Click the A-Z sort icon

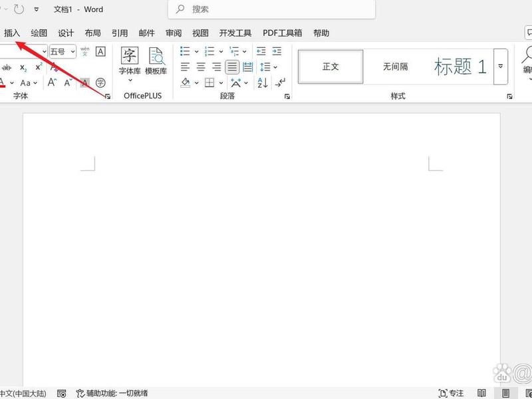click(263, 82)
